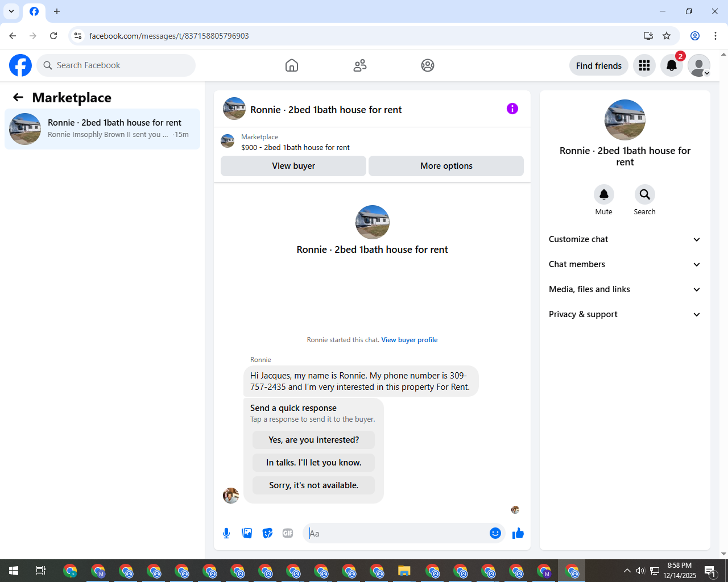Screen dimensions: 728x582
Task: Click the house photo in right info panel
Action: pyautogui.click(x=625, y=120)
